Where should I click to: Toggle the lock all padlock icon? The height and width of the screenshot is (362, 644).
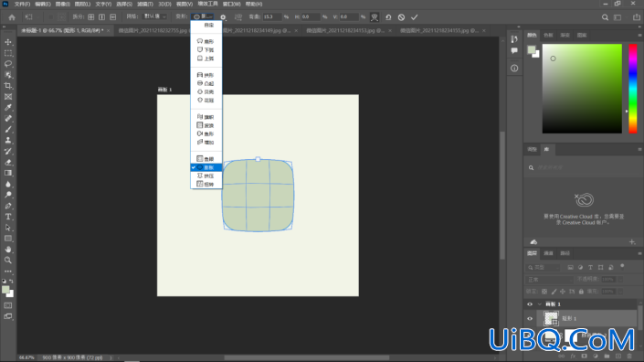coord(581,292)
